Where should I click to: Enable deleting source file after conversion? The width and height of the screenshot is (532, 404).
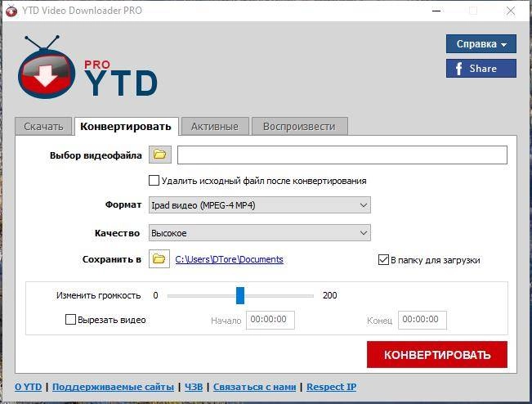pyautogui.click(x=154, y=180)
